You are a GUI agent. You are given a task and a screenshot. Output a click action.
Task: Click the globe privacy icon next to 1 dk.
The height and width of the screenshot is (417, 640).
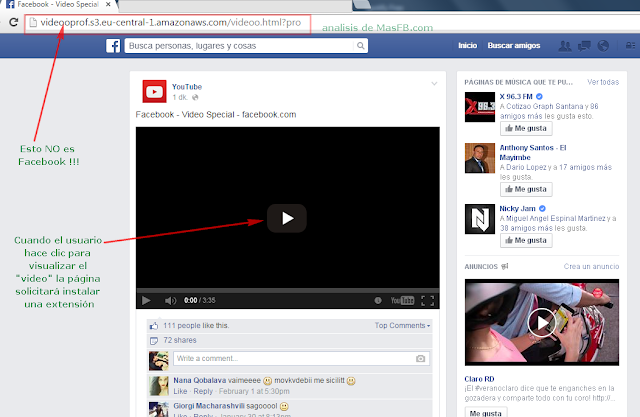(x=195, y=98)
